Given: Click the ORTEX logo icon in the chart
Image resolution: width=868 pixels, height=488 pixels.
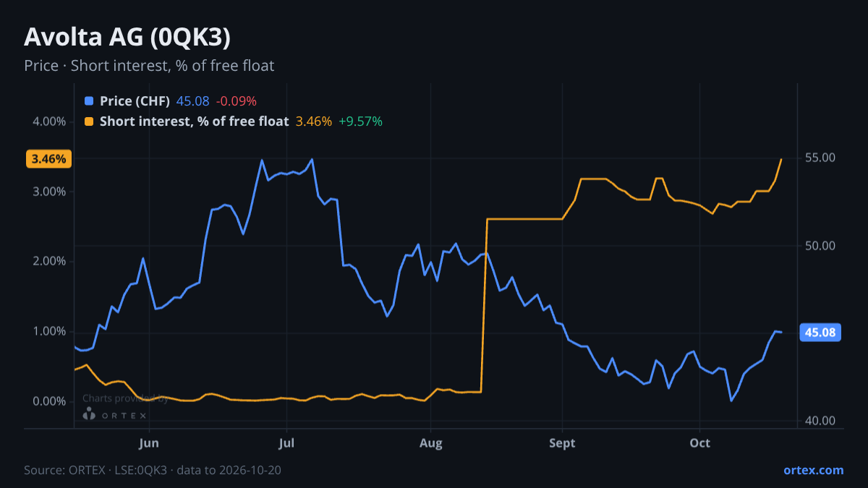Looking at the screenshot, I should [x=89, y=414].
